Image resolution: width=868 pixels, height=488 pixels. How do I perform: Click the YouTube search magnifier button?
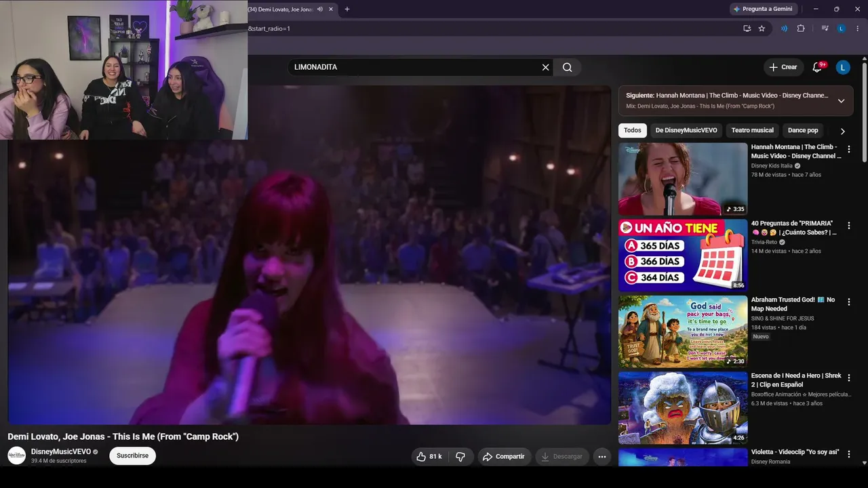click(568, 67)
